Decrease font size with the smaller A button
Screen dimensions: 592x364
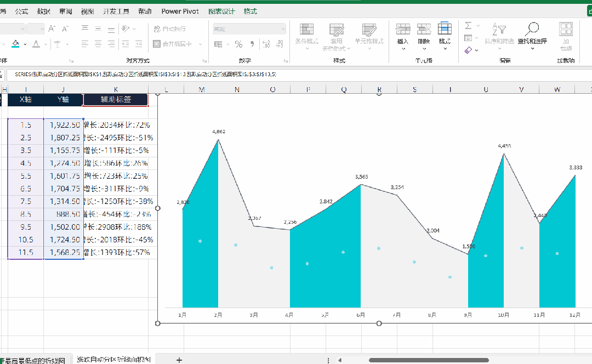65,29
